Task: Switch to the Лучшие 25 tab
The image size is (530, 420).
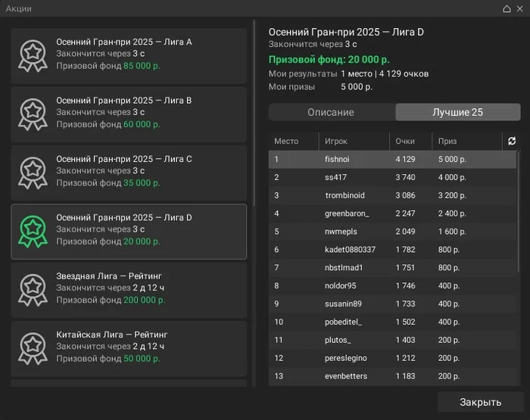Action: (x=457, y=112)
